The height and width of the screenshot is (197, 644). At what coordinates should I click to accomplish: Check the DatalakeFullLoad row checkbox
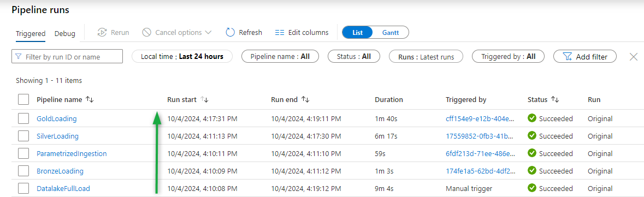[23, 189]
